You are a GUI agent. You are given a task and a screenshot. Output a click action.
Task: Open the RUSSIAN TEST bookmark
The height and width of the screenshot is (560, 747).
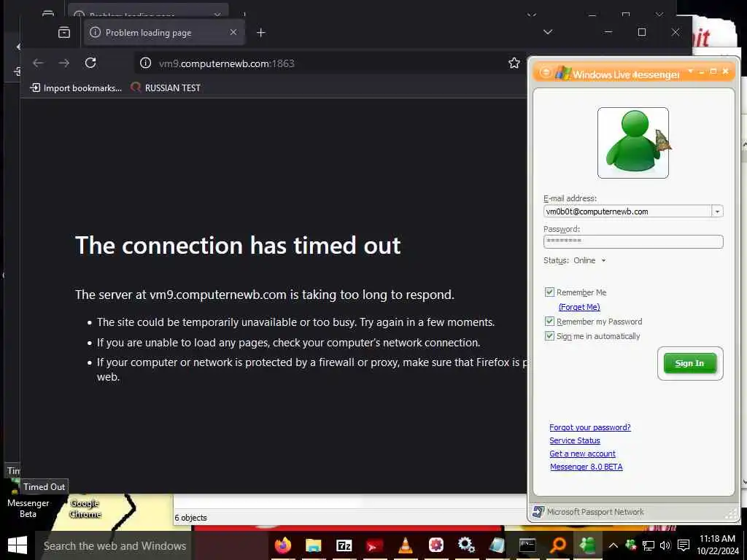(166, 87)
